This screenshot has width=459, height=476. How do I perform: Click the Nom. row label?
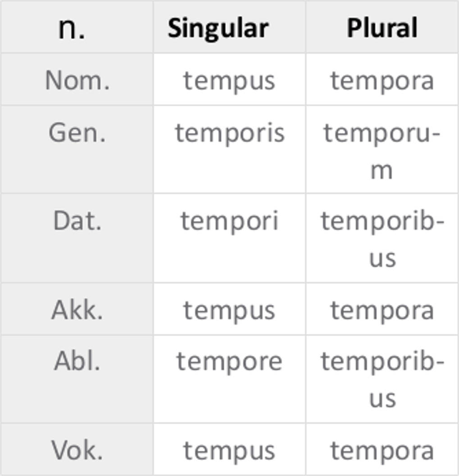(x=77, y=80)
